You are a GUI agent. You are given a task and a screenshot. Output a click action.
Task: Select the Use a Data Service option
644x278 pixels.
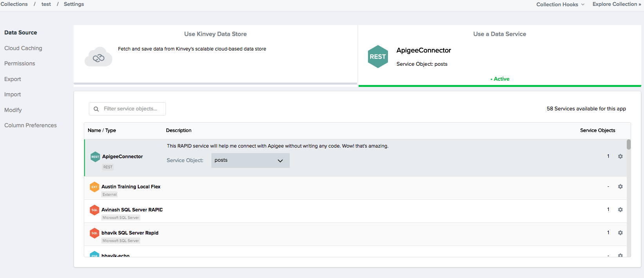click(500, 34)
